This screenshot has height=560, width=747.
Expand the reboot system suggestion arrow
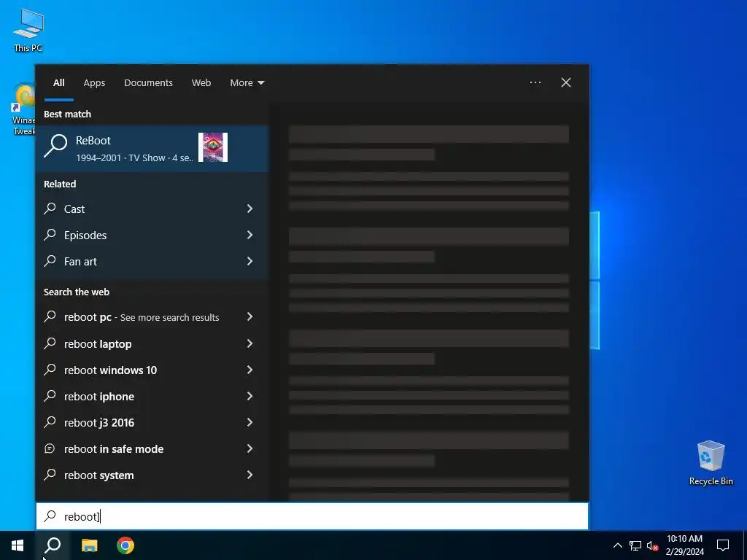[x=249, y=474]
